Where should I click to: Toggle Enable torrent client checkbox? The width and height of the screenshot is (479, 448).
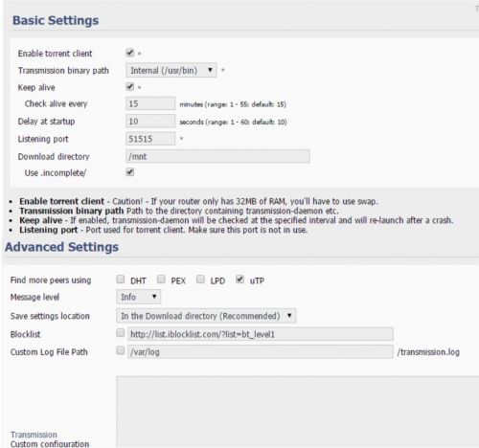click(130, 53)
